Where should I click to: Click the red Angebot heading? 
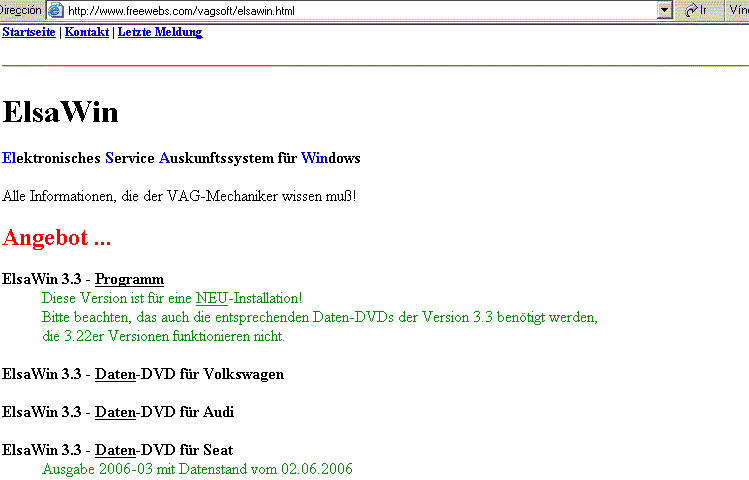[56, 237]
